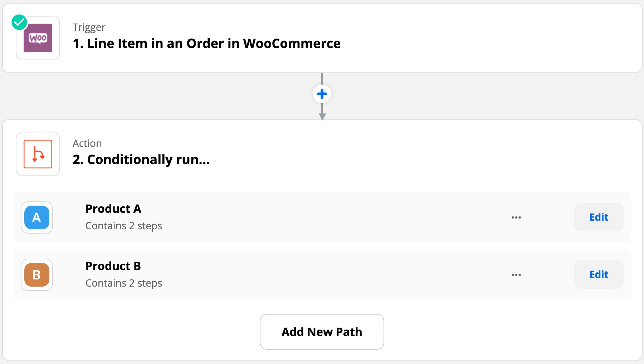
Task: Click the green checkmark status badge
Action: (x=19, y=22)
